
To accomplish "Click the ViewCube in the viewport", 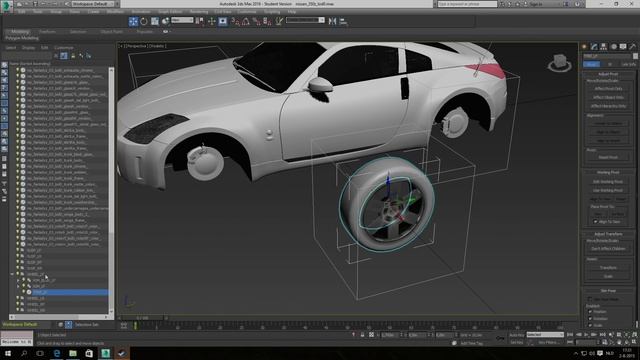I will 560,62.
